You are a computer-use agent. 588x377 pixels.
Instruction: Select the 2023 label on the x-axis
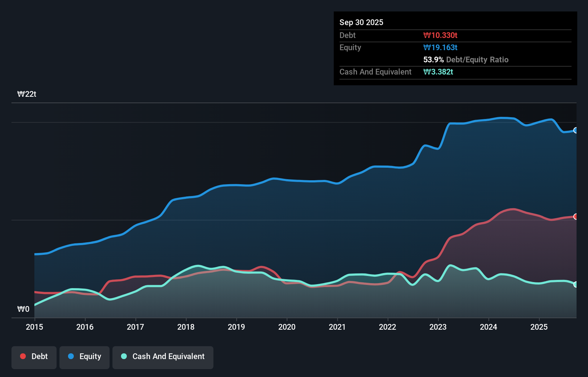pos(438,327)
